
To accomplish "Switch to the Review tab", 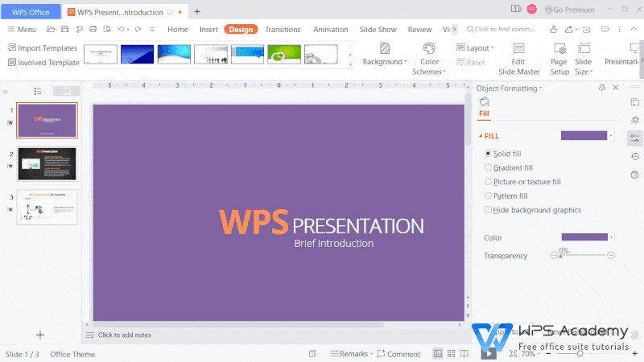I will tap(419, 29).
